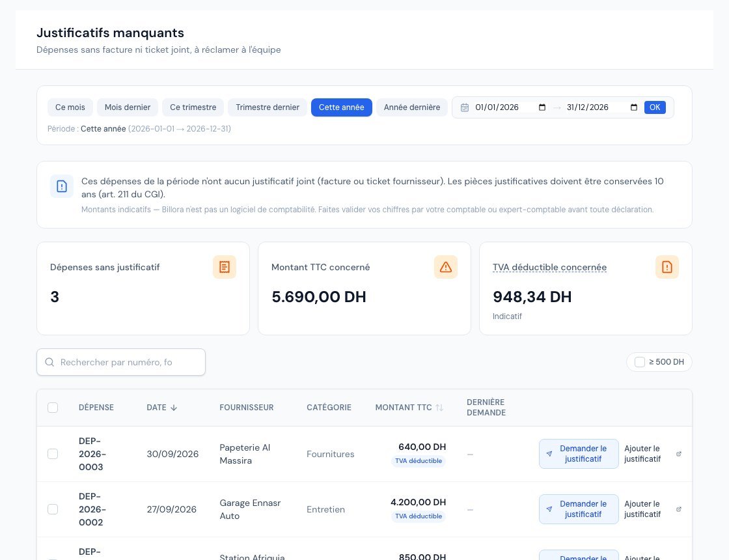Select the DEP-2026-0002 row checkbox
Screen dimensions: 729x560
53,509
